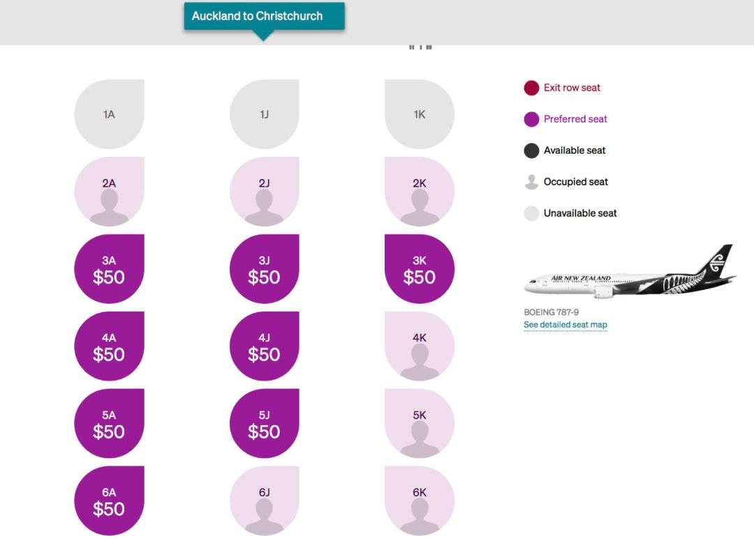The height and width of the screenshot is (560, 754).
Task: Click the Air New Zealand aircraft image
Action: [630, 272]
